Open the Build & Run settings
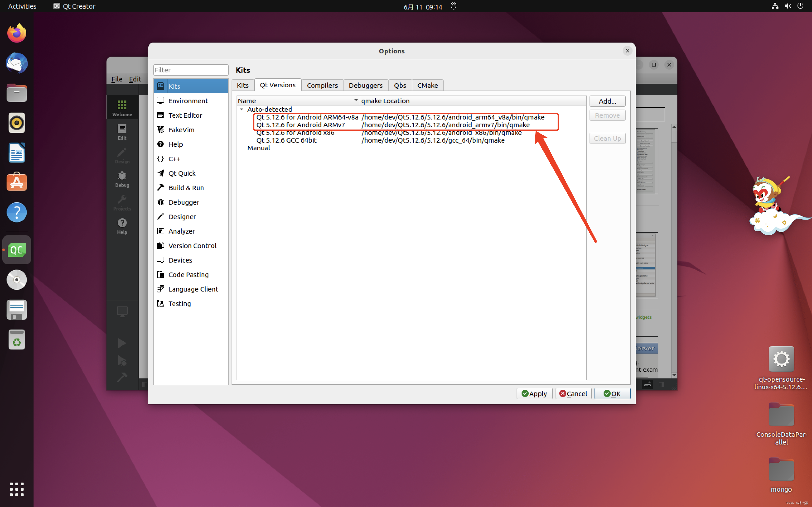The height and width of the screenshot is (507, 812). coord(186,188)
